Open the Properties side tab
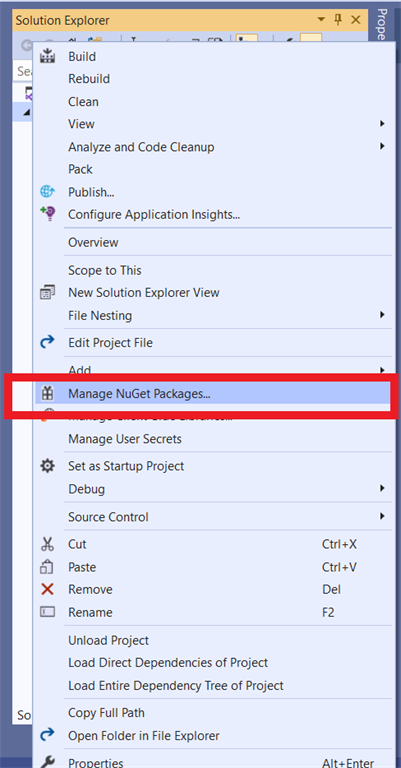401x768 pixels. (382, 24)
